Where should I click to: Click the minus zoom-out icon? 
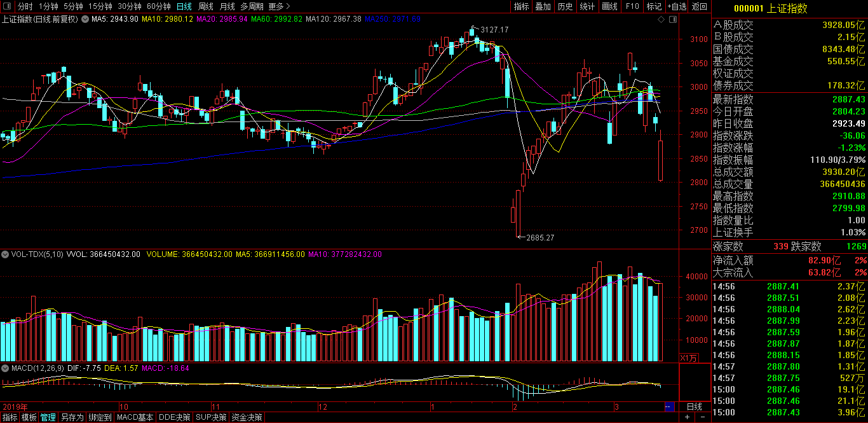(702, 417)
